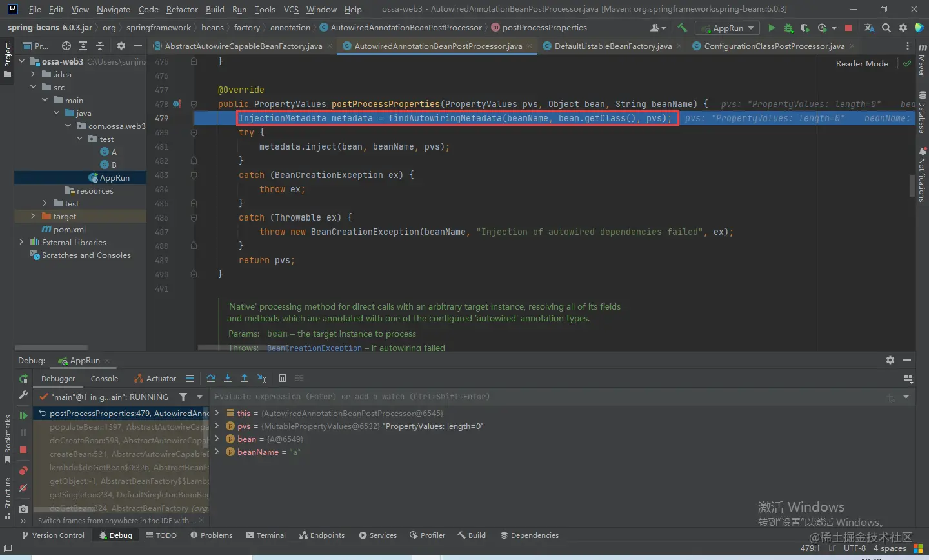This screenshot has width=929, height=560.
Task: Open the Refactor menu
Action: 182,9
